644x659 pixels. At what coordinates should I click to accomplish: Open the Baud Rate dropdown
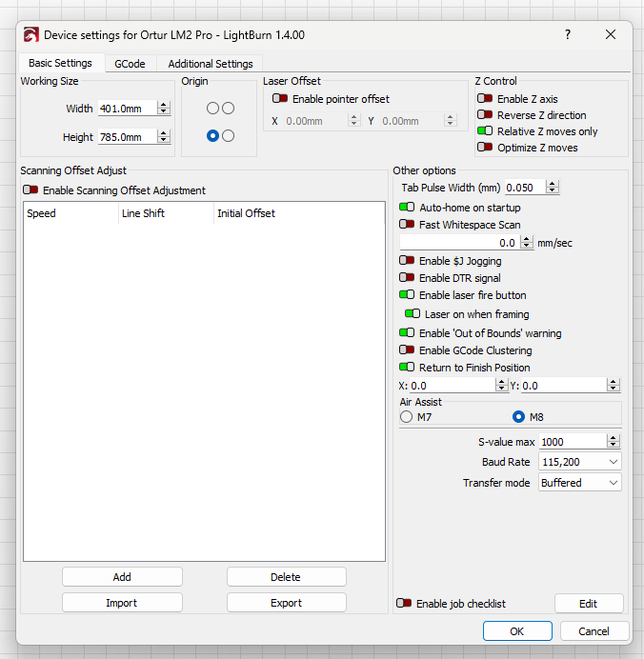579,462
